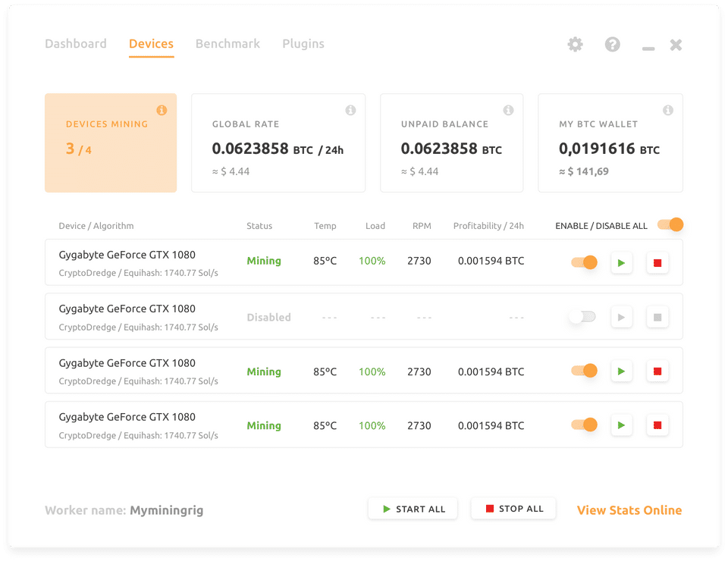Click Mining status in the first device row
728x561 pixels.
point(264,262)
